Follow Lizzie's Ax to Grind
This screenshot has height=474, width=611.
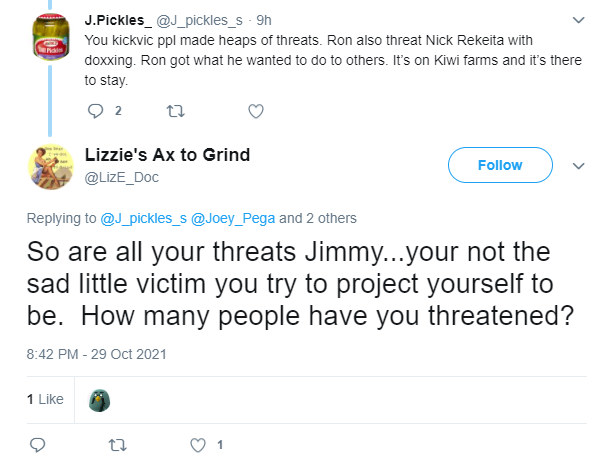500,165
